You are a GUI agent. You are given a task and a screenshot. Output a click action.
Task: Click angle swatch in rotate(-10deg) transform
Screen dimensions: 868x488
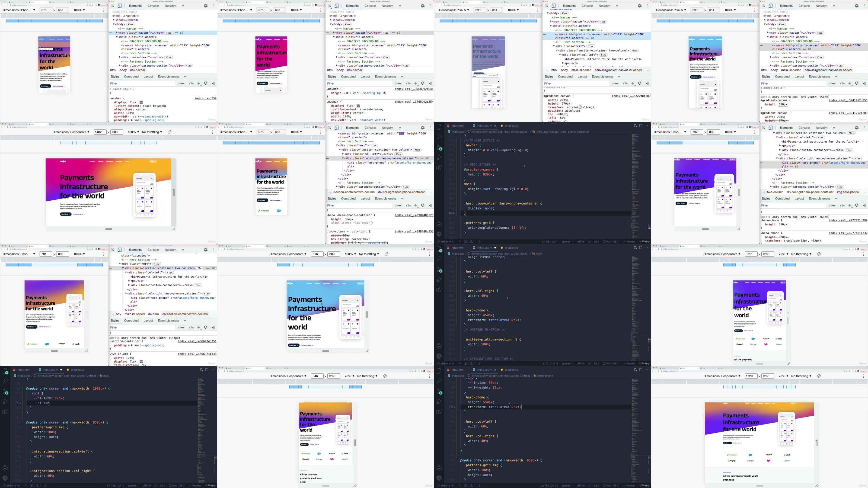coord(580,107)
